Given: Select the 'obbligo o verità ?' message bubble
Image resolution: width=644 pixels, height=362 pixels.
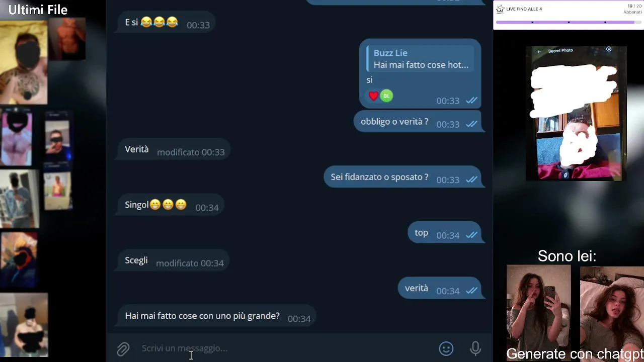Looking at the screenshot, I should 418,122.
